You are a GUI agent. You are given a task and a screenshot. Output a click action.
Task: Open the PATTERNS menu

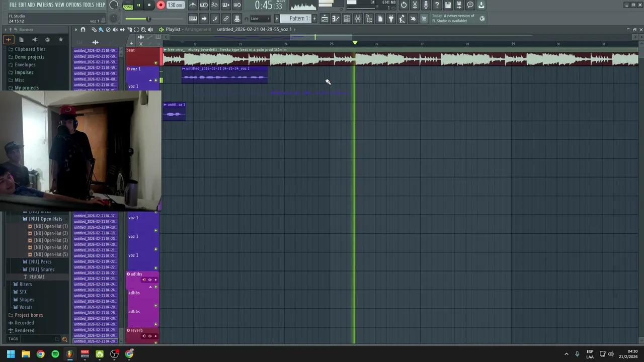[45, 5]
